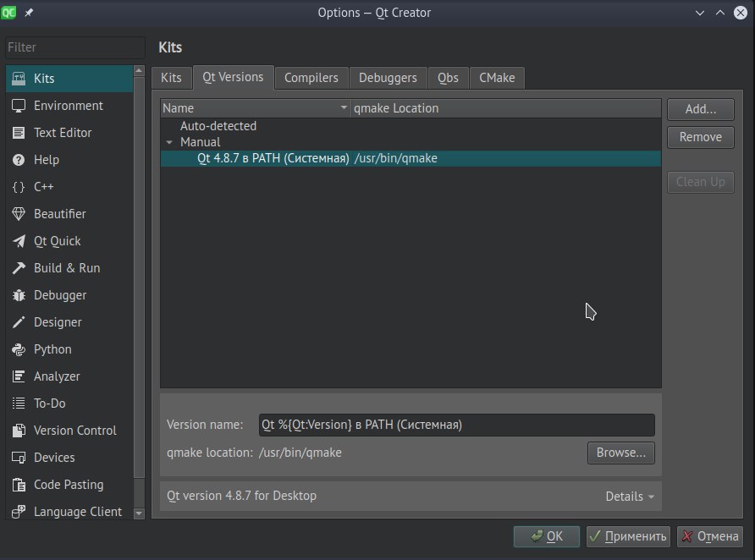Viewport: 755px width, 560px height.
Task: Select the Qt 4.8.7 в PATH row
Action: [x=411, y=158]
